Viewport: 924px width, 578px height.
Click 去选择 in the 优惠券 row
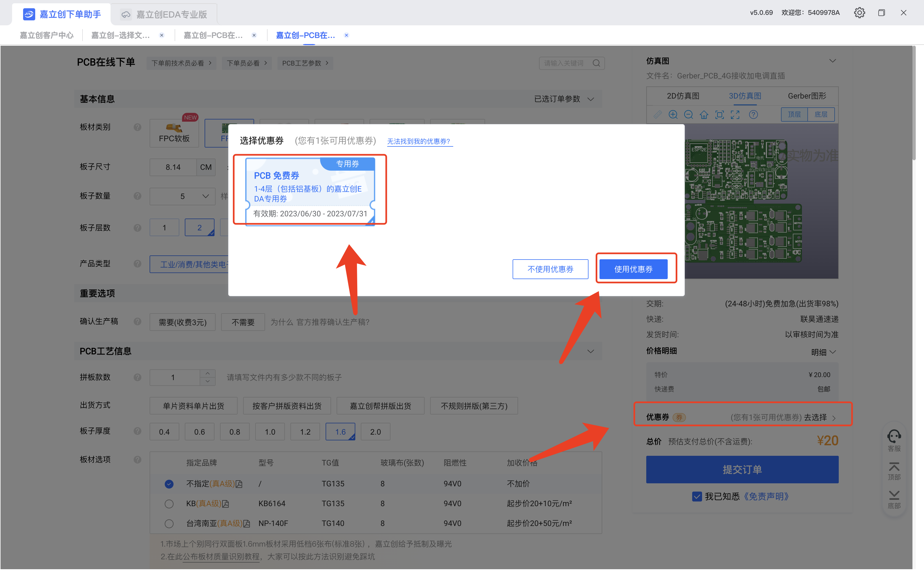[815, 418]
